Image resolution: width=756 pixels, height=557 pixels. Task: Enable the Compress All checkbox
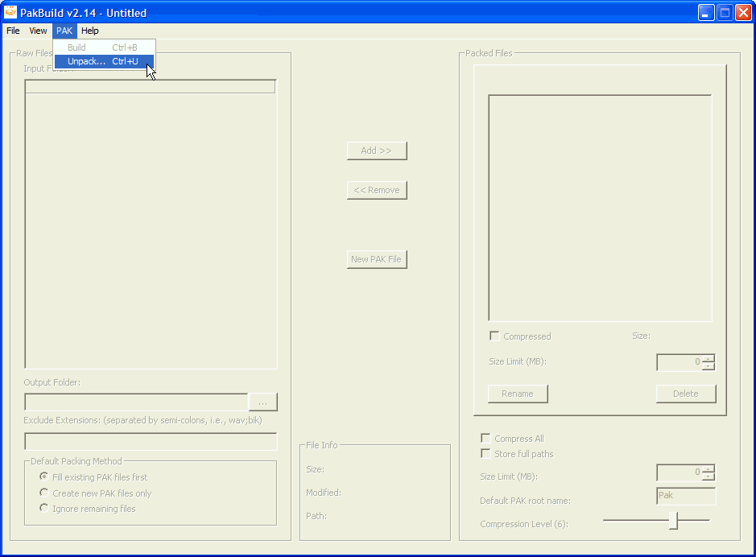click(486, 439)
